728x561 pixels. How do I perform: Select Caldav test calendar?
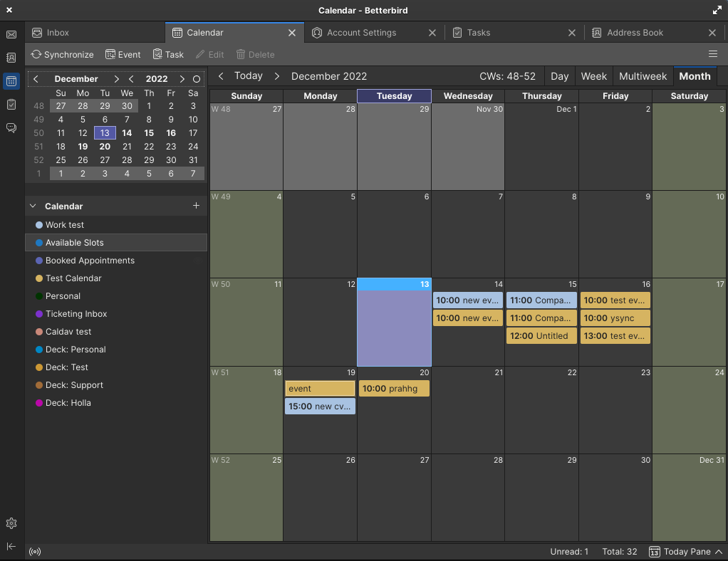116,332
